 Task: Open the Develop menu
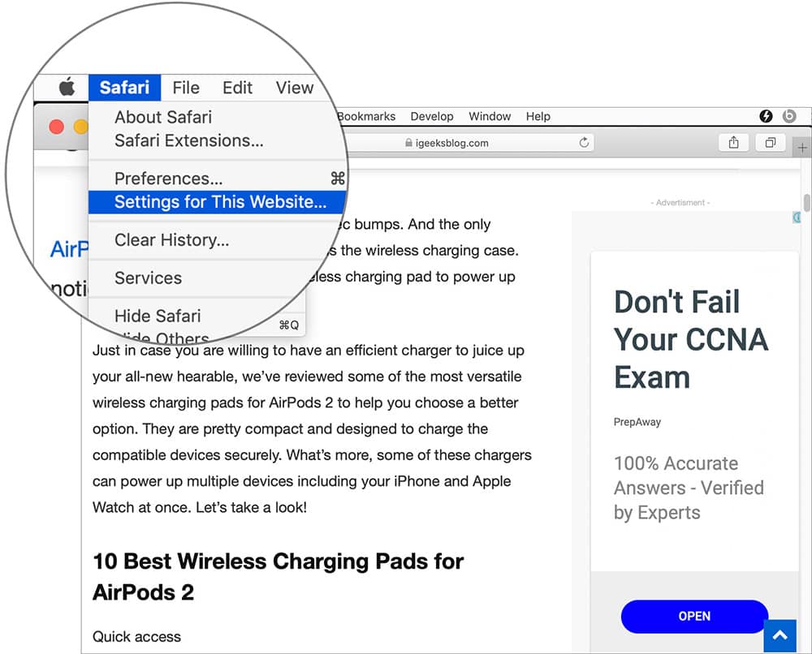(432, 116)
